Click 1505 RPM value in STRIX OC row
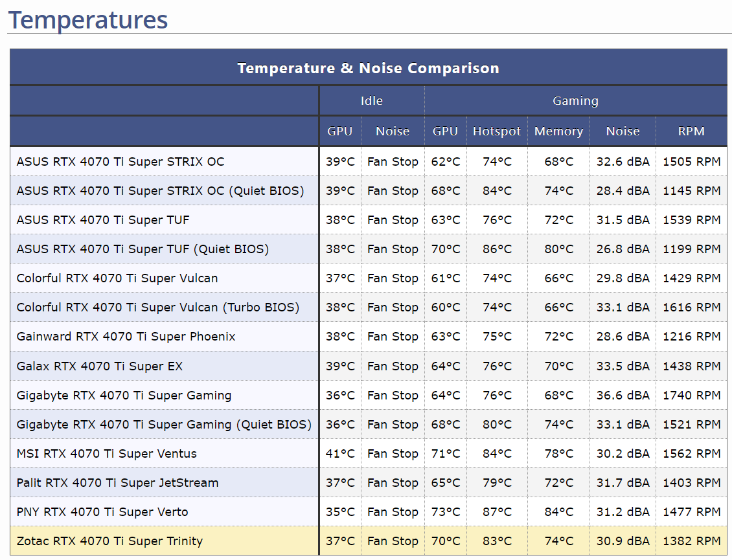The height and width of the screenshot is (560, 732). pyautogui.click(x=691, y=161)
